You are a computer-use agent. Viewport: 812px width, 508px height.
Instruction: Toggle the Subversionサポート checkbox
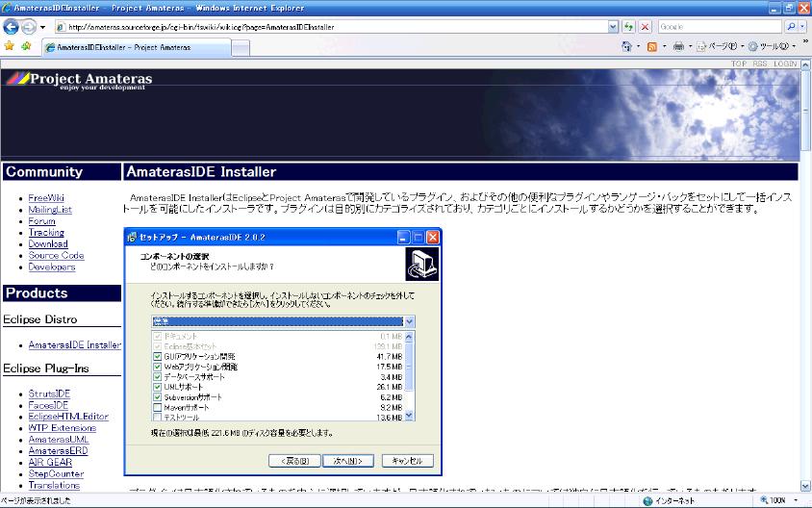(158, 397)
